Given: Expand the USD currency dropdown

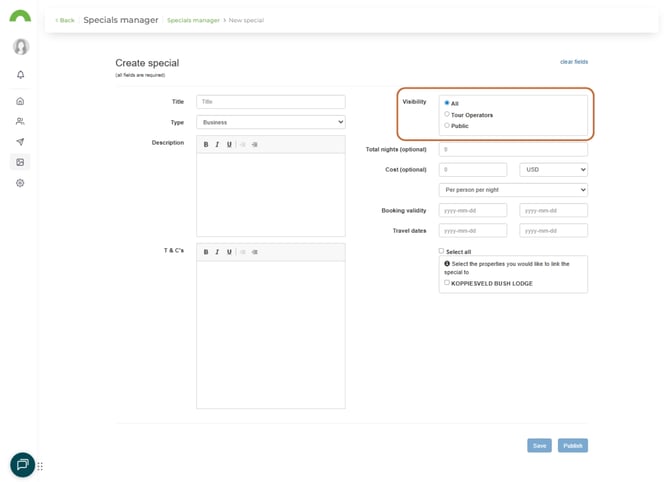Looking at the screenshot, I should point(553,170).
